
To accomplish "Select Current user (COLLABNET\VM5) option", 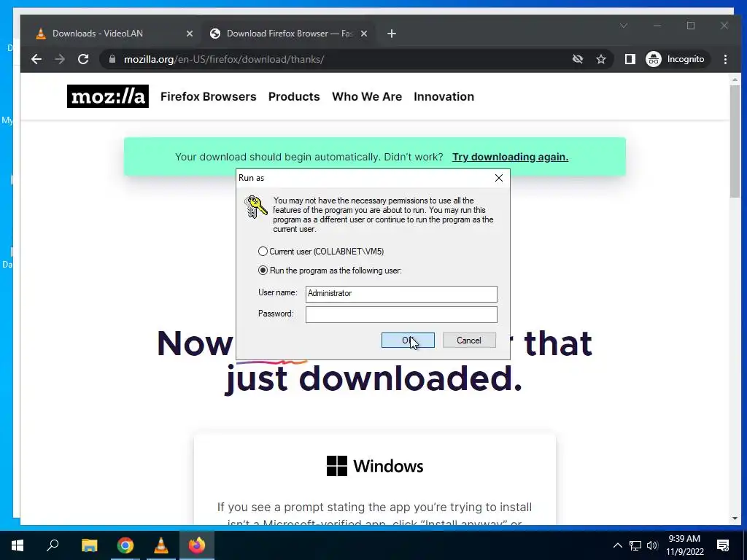I will click(321, 252).
